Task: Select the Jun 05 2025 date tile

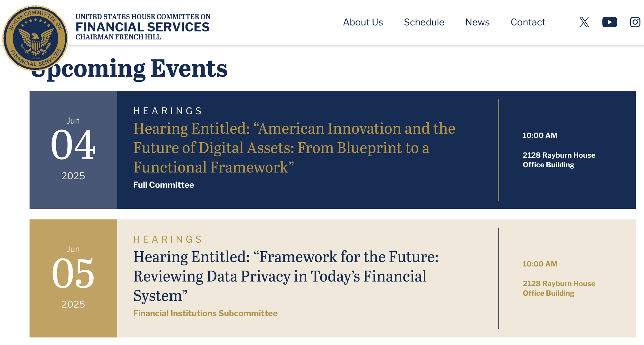Action: tap(73, 278)
